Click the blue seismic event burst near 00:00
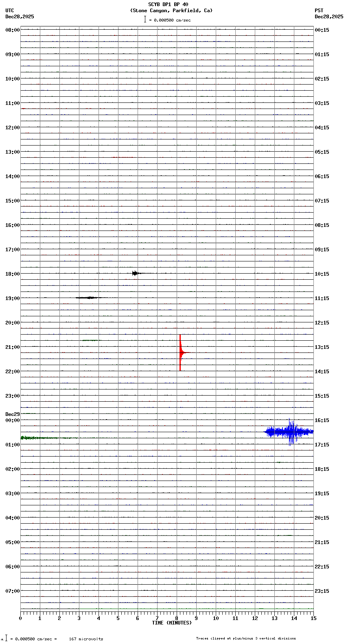Viewport: 346px width, 644px height. coord(289,432)
